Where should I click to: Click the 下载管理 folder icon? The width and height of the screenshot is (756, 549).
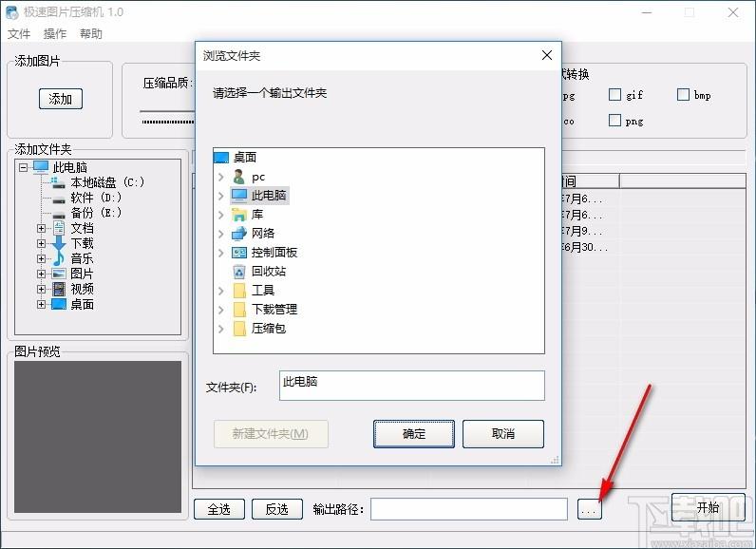point(239,309)
